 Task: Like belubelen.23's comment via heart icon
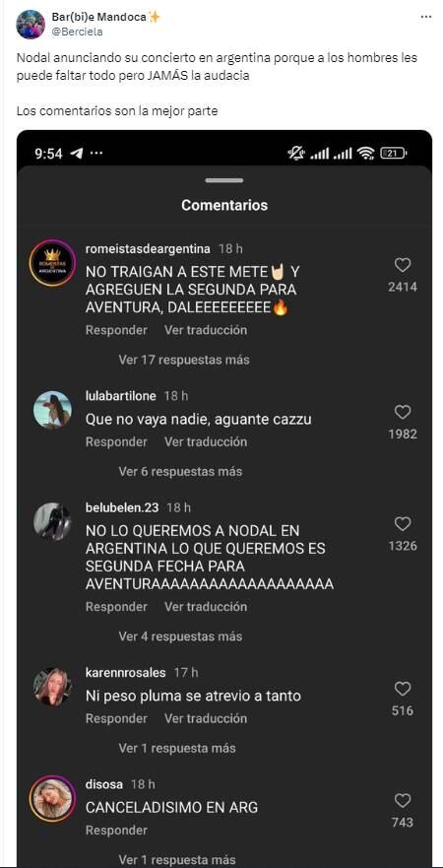(x=403, y=524)
